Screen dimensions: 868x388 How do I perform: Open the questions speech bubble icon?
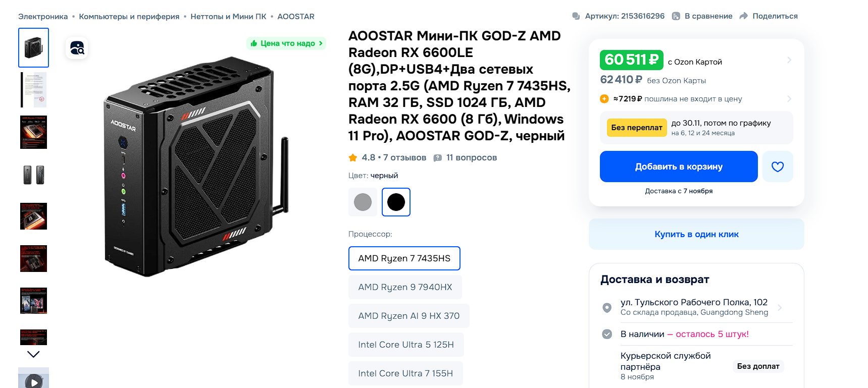click(438, 158)
